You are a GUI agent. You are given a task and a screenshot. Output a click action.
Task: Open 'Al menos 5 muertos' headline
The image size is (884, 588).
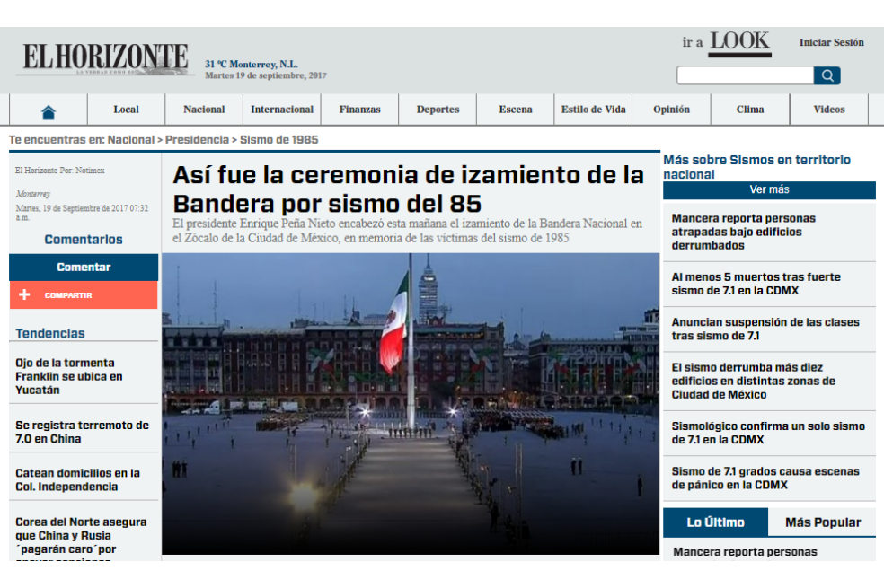click(x=756, y=284)
